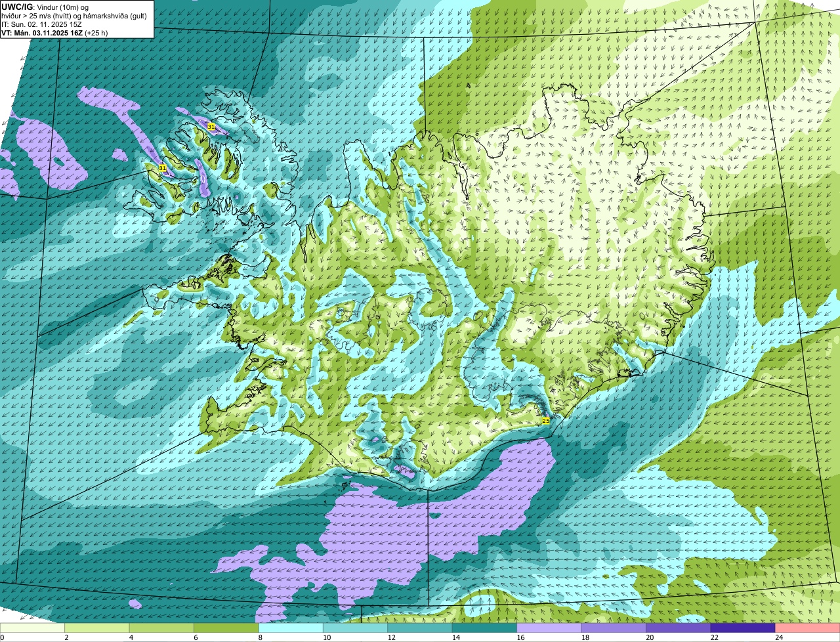Click the 14–16 m/s dark teal legend swatch

point(484,628)
